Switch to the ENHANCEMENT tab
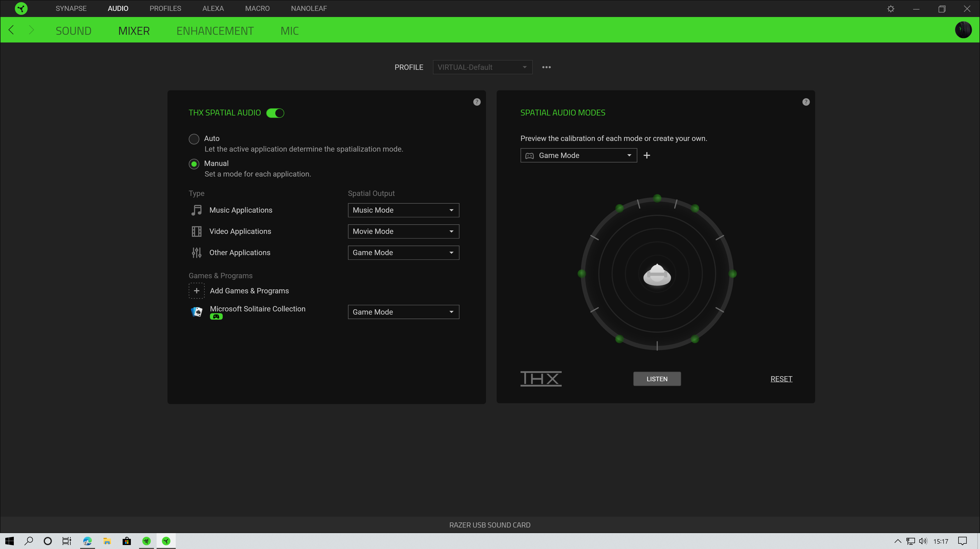 (215, 31)
